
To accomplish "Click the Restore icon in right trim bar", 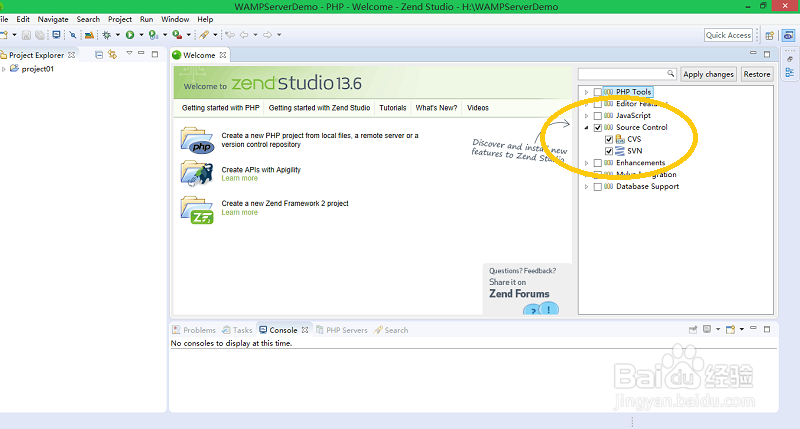I will point(790,59).
